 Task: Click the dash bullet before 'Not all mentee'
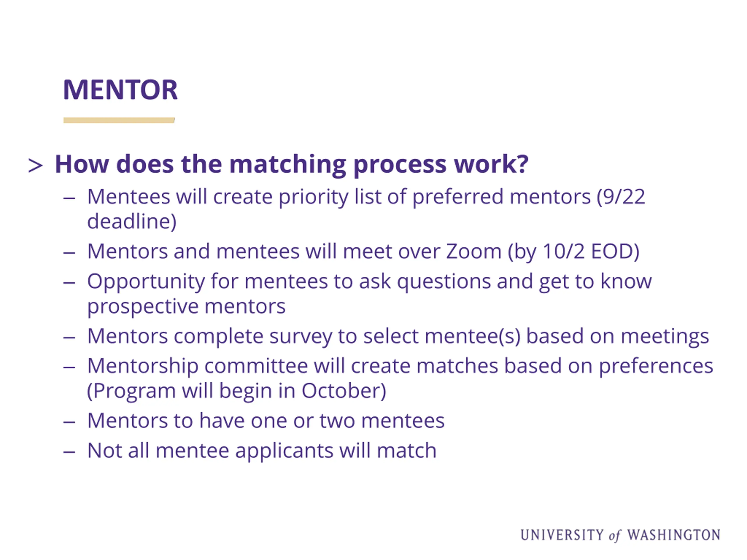pyautogui.click(x=69, y=452)
